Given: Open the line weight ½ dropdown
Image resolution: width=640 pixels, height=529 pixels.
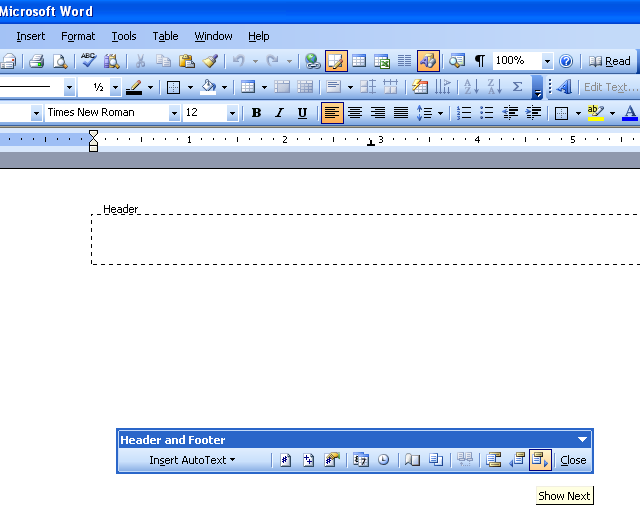Looking at the screenshot, I should [x=116, y=87].
